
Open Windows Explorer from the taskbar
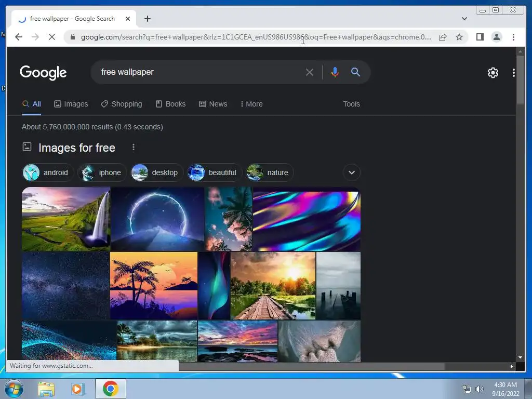[x=46, y=389]
